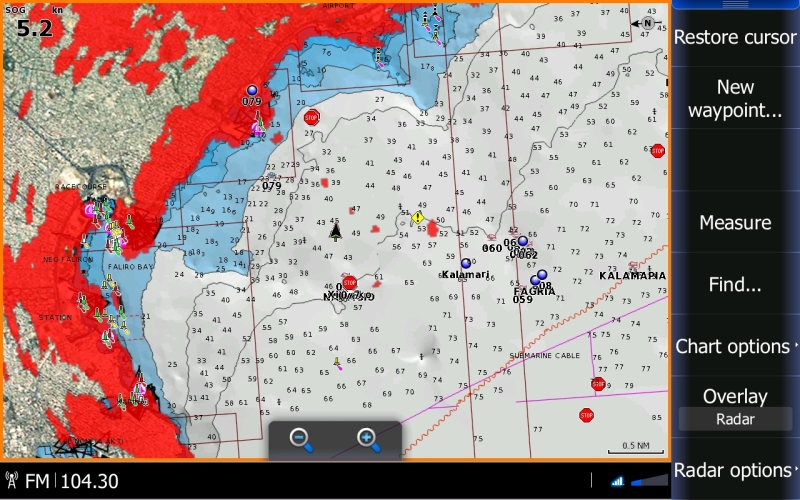Click the SOG 5.2 speed readout
This screenshot has height=500, width=800.
32,25
